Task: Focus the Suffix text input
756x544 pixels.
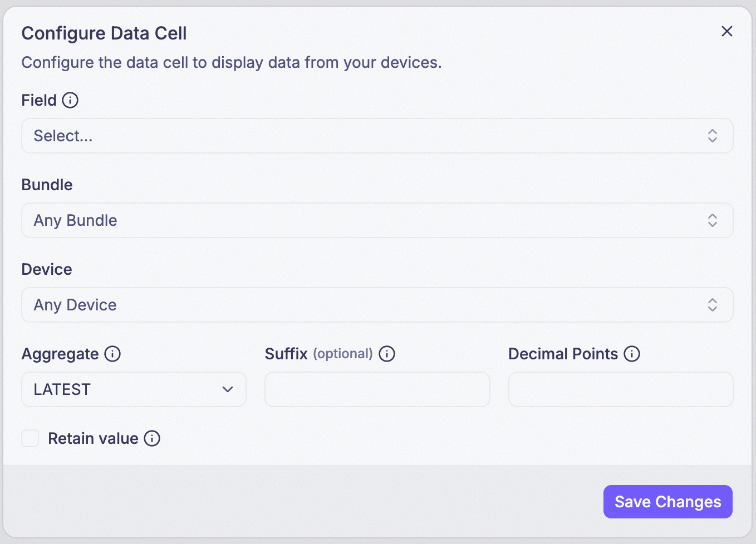Action: coord(377,389)
